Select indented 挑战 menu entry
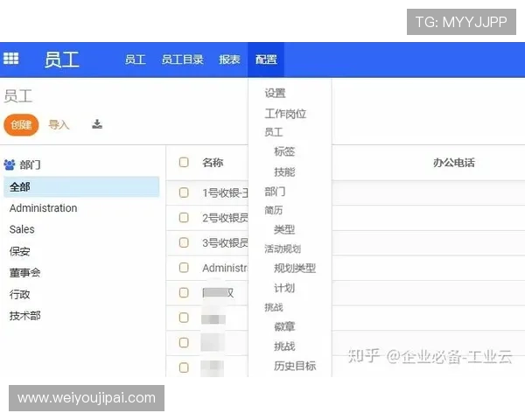The height and width of the screenshot is (420, 525). pyautogui.click(x=284, y=346)
